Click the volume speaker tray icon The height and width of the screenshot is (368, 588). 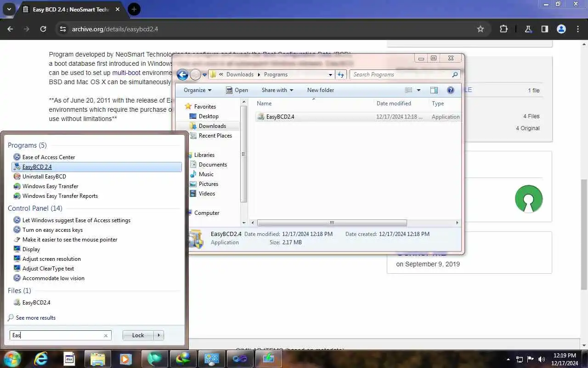coord(541,359)
